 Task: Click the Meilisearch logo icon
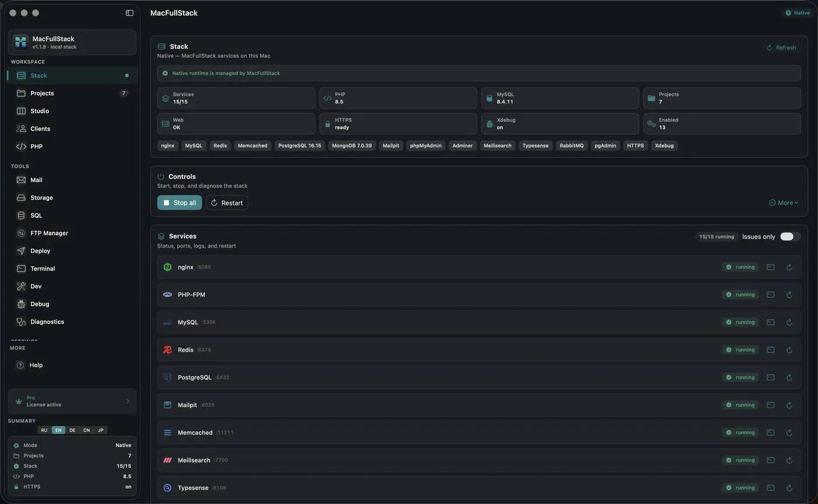coord(167,460)
